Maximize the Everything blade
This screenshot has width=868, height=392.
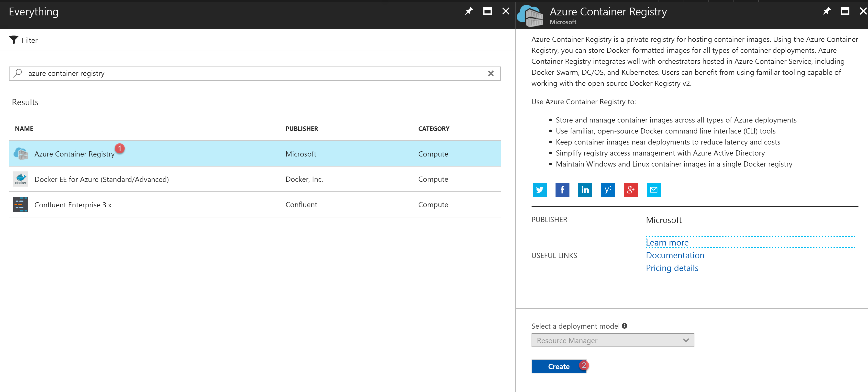point(487,11)
